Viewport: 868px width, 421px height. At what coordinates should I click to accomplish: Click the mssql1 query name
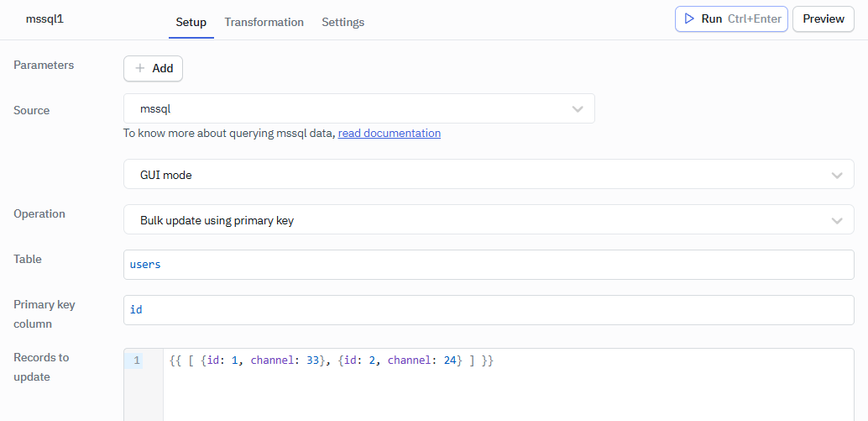(x=44, y=18)
